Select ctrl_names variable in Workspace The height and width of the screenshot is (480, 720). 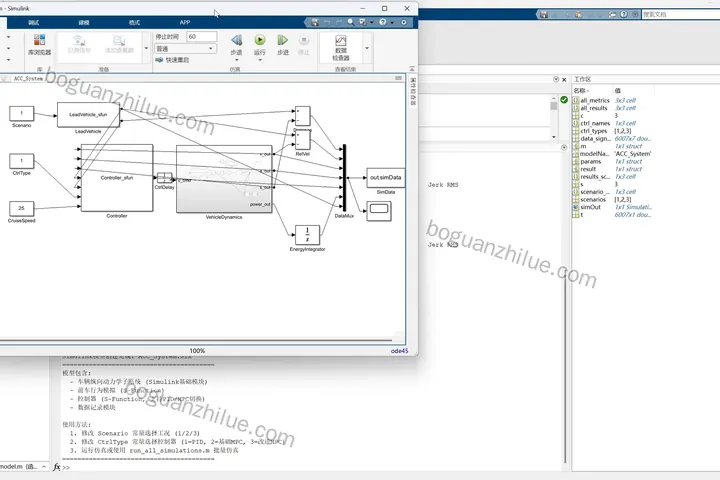tap(595, 123)
